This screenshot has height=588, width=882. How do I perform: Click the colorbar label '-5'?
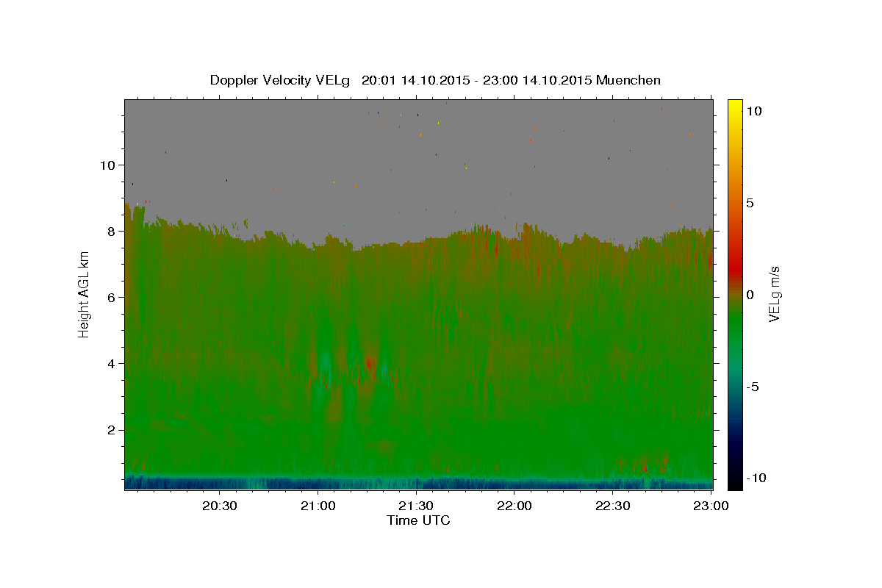pos(752,387)
